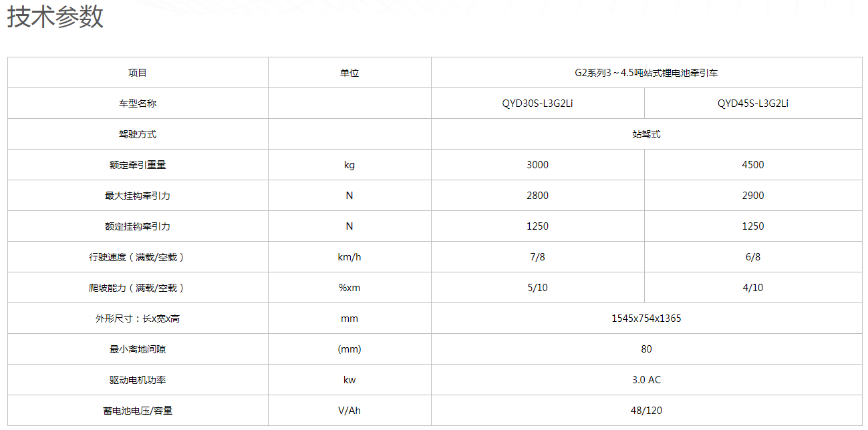Click the 最小离地间隙 row label

(x=138, y=349)
